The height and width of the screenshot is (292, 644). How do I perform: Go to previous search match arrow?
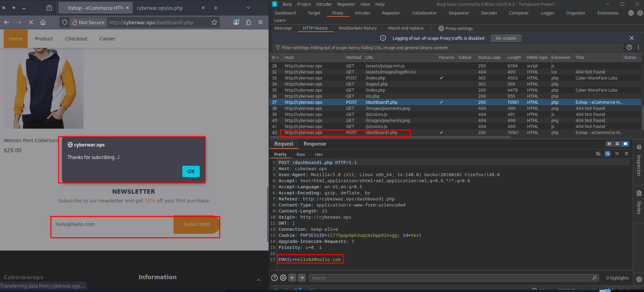tap(293, 278)
